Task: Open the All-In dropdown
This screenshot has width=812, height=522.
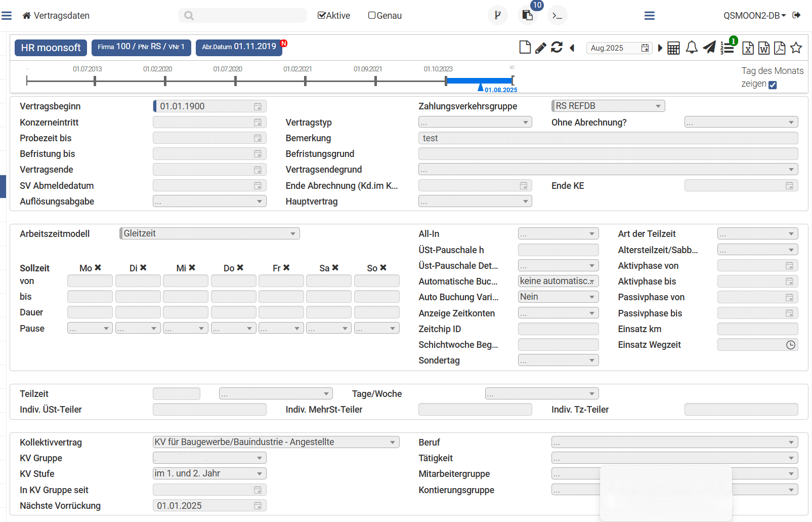Action: click(x=559, y=233)
